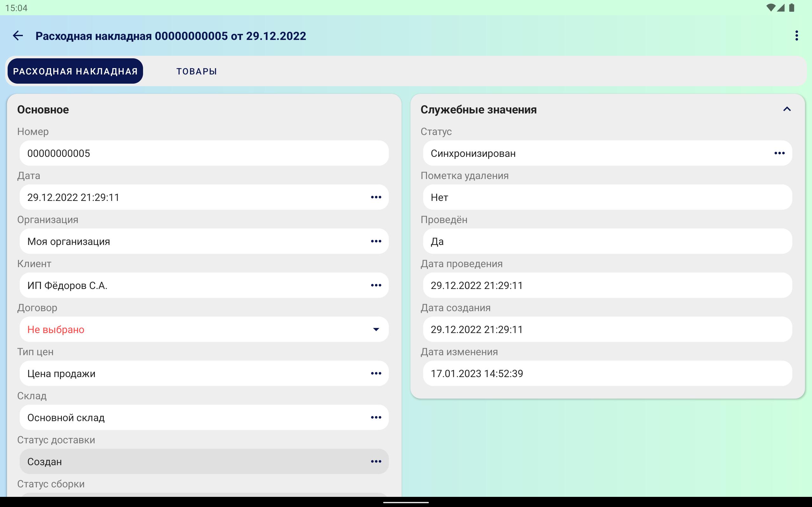Click the Дата изменения field value
Image resolution: width=812 pixels, height=507 pixels.
click(x=607, y=373)
